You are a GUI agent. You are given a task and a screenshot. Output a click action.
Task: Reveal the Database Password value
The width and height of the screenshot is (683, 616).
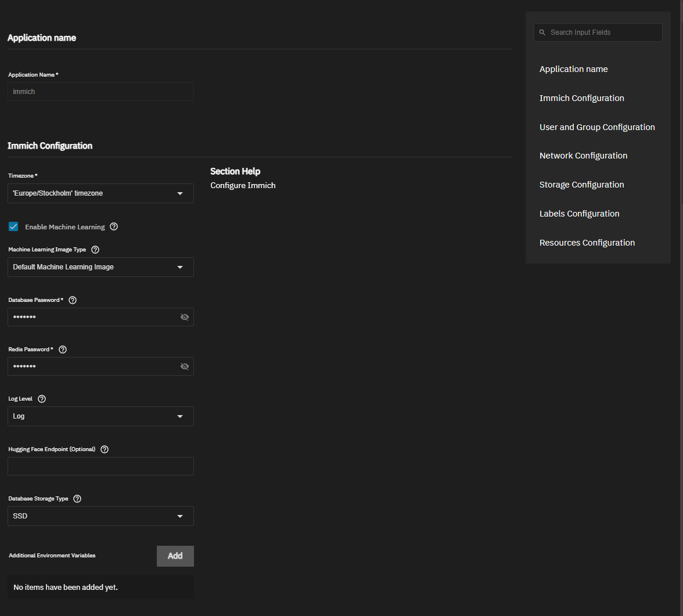point(185,317)
